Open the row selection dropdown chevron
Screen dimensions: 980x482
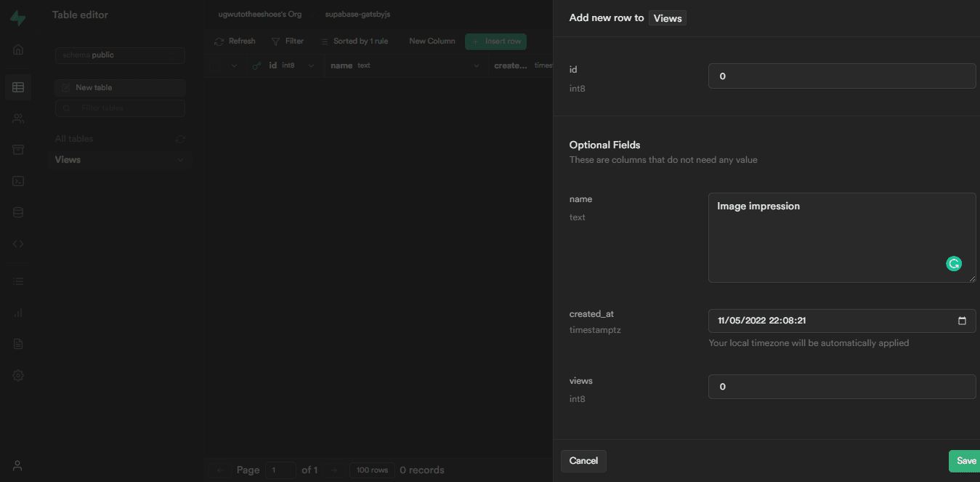tap(234, 65)
